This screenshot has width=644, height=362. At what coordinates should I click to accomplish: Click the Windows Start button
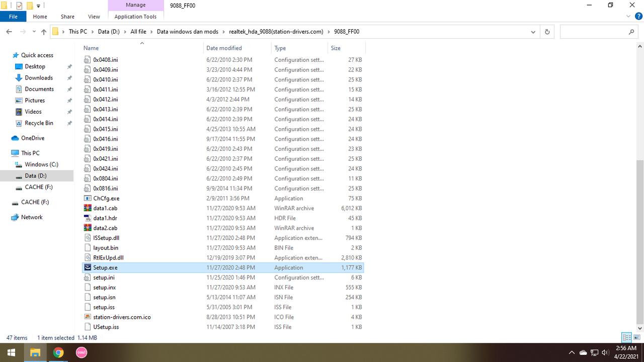click(x=11, y=352)
